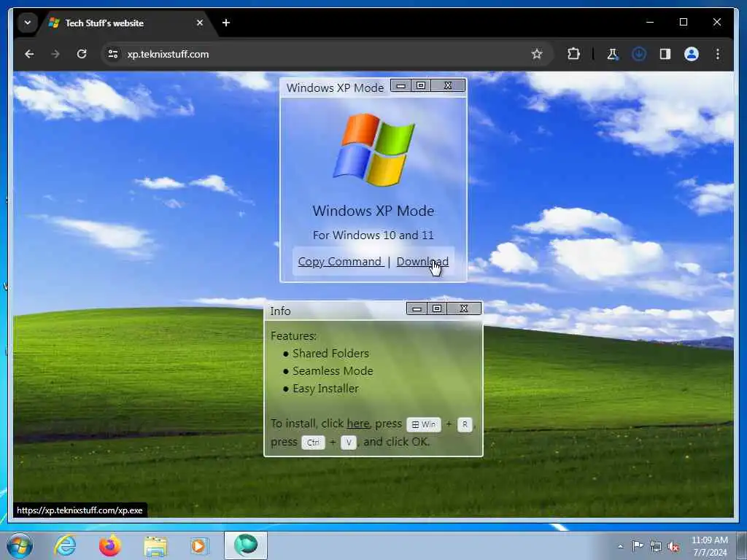747x560 pixels.
Task: Open Windows Explorer from taskbar
Action: pos(155,546)
